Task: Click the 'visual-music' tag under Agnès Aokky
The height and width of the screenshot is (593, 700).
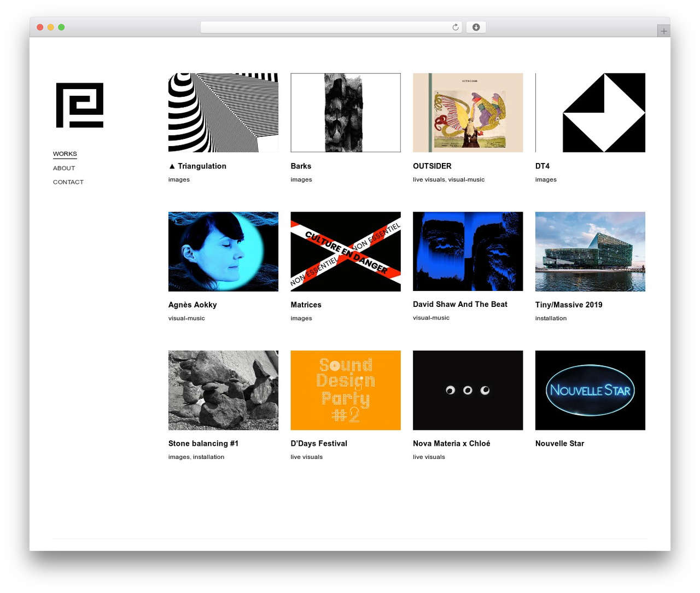Action: (186, 318)
